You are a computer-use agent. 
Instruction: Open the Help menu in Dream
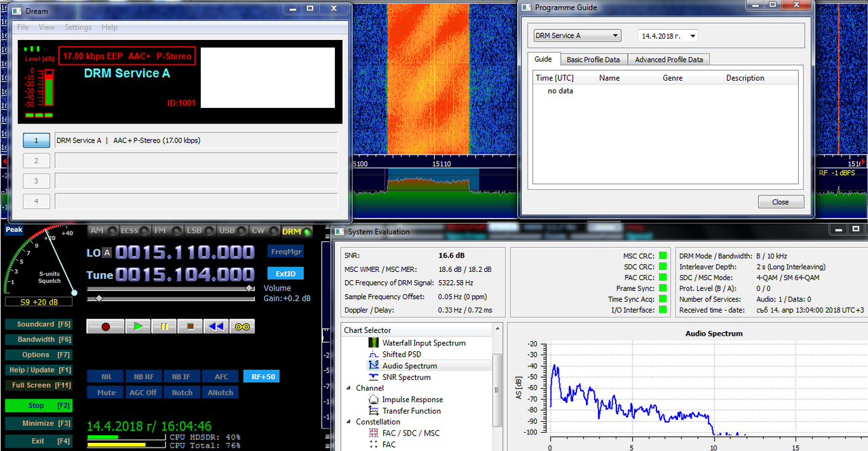(x=109, y=27)
